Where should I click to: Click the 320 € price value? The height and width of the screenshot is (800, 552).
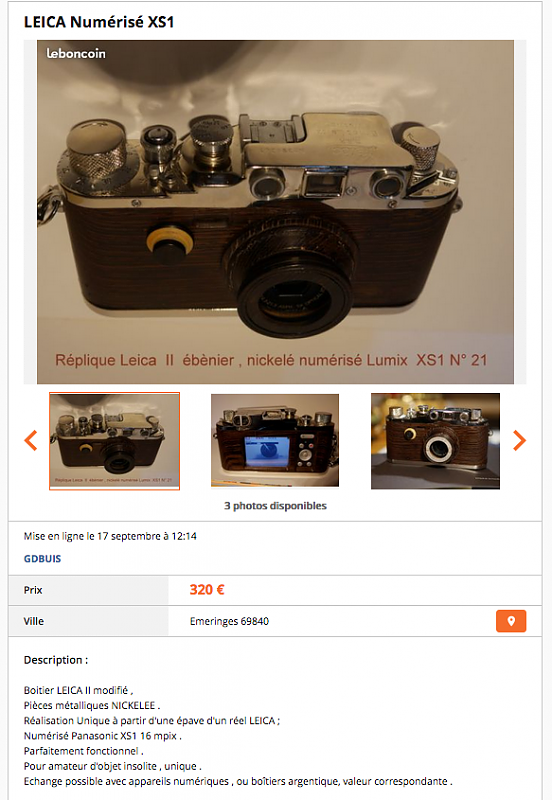click(x=207, y=590)
